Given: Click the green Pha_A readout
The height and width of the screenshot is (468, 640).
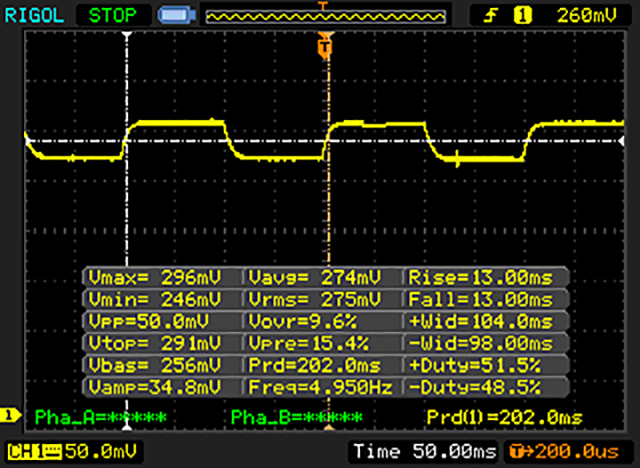Looking at the screenshot, I should click(x=101, y=417).
